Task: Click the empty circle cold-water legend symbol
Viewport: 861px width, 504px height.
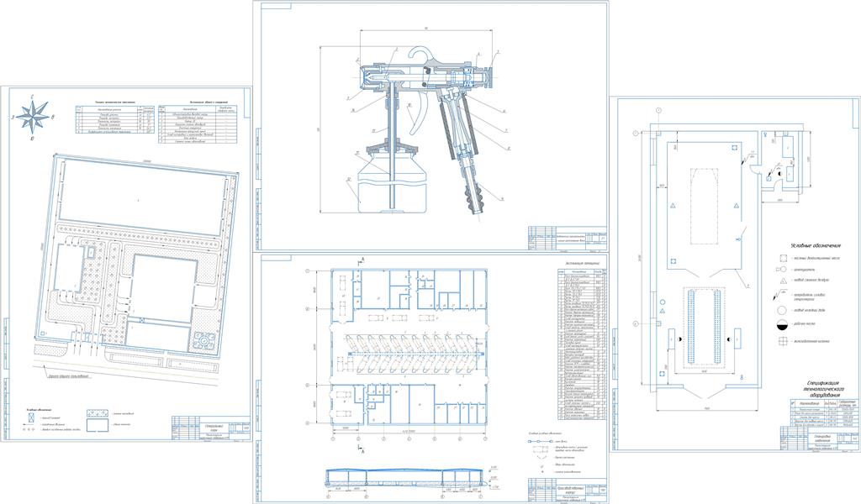Action: [x=783, y=311]
